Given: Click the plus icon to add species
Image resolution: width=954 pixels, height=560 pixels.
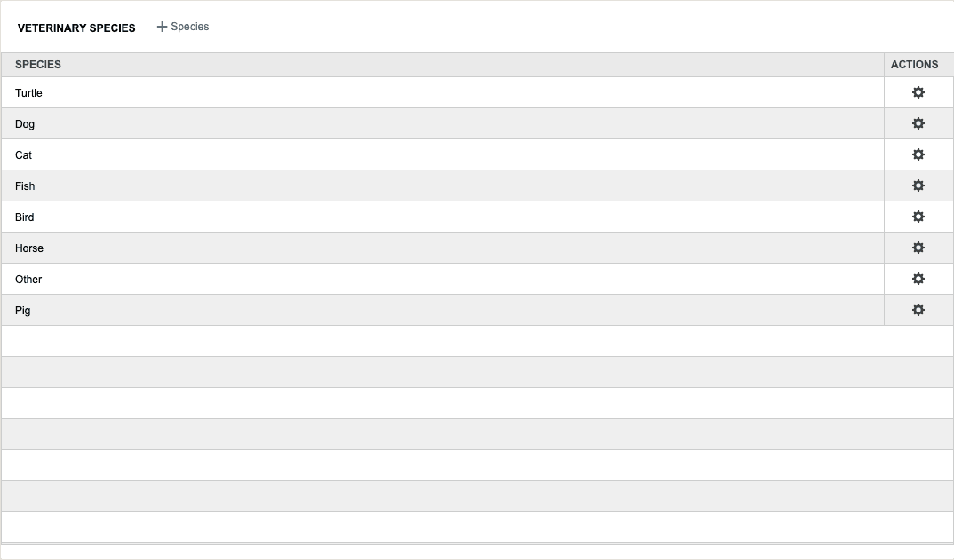Looking at the screenshot, I should tap(162, 27).
